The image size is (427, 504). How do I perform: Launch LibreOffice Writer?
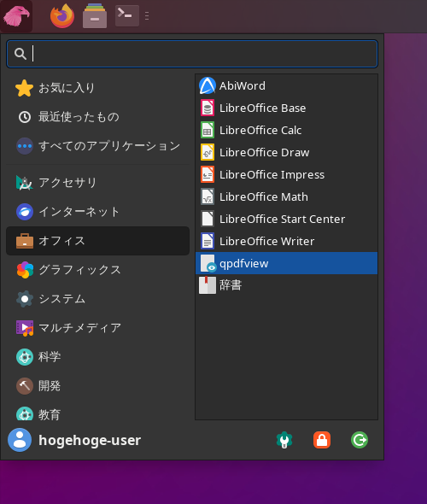(x=286, y=241)
